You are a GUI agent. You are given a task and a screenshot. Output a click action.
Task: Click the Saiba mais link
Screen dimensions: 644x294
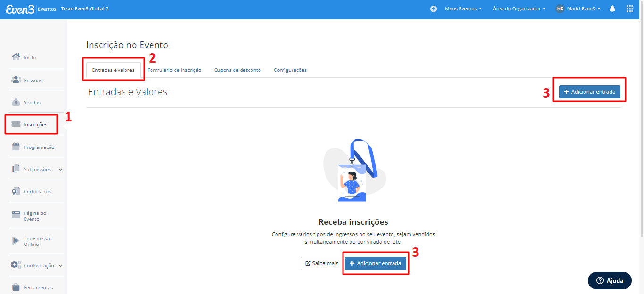321,263
